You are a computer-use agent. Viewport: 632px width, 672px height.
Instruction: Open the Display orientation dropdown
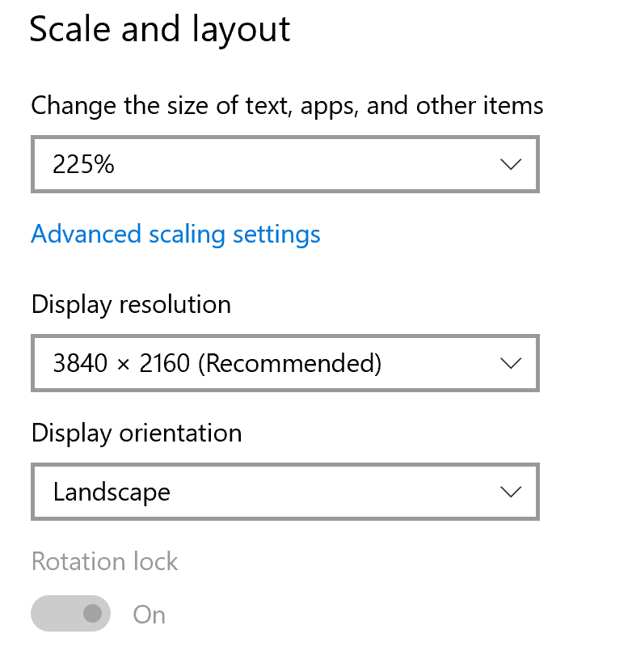(x=284, y=492)
